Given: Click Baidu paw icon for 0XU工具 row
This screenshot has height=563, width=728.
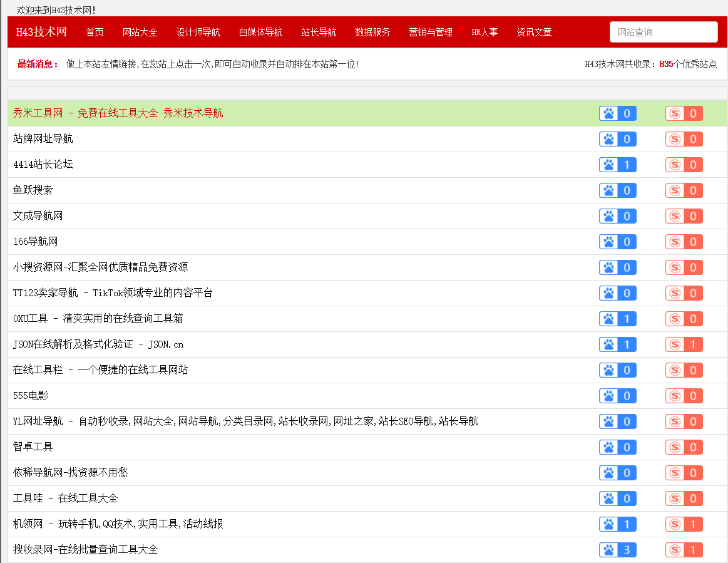Looking at the screenshot, I should (x=608, y=319).
